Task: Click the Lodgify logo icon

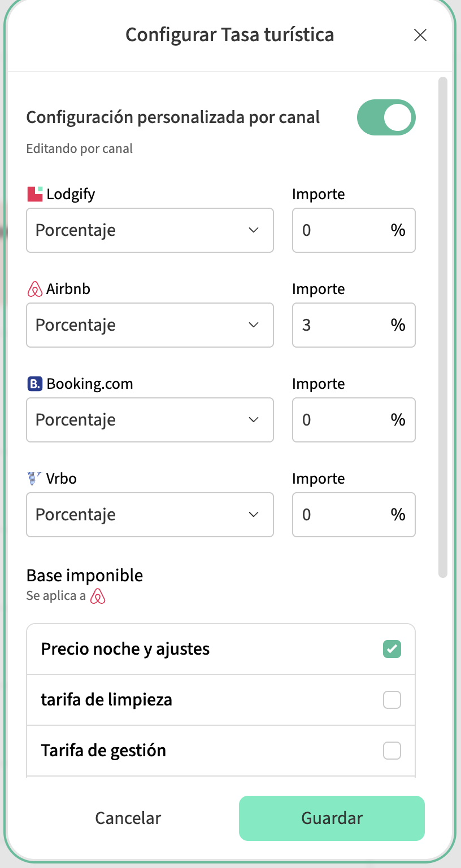Action: tap(35, 194)
